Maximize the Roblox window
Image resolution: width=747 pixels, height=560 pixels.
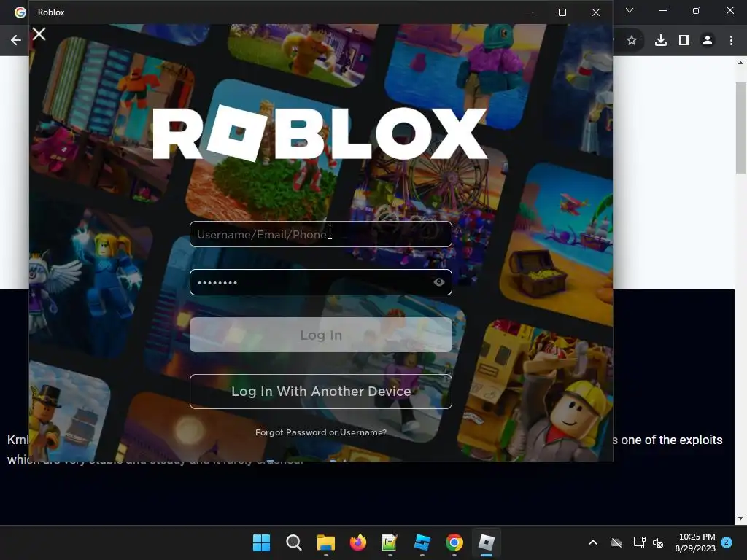coord(562,12)
